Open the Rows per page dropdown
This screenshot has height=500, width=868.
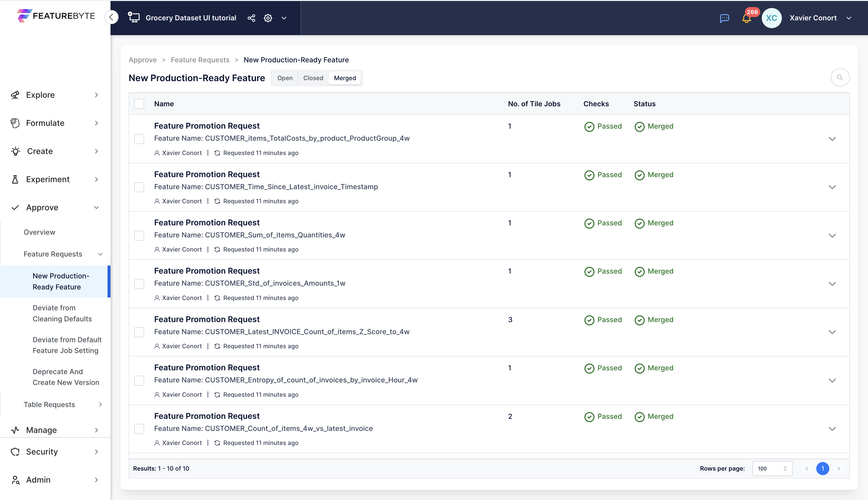click(x=772, y=468)
